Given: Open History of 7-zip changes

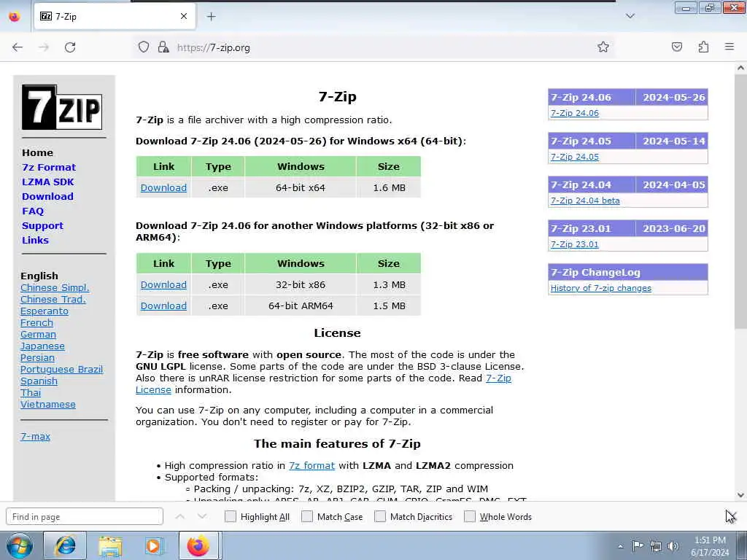Looking at the screenshot, I should (601, 288).
